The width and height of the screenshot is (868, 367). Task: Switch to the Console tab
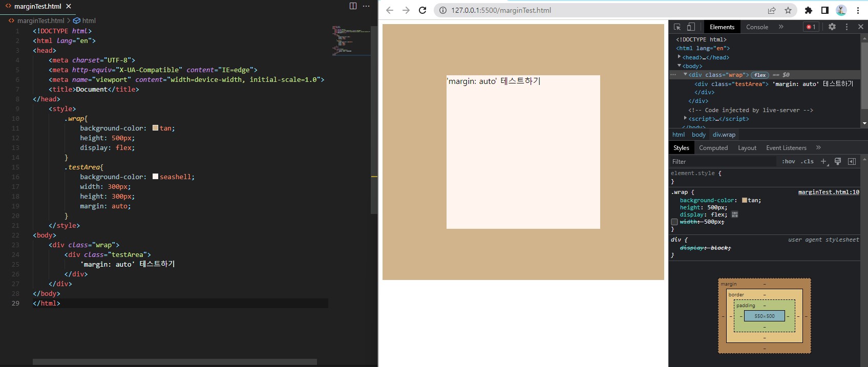coord(757,27)
